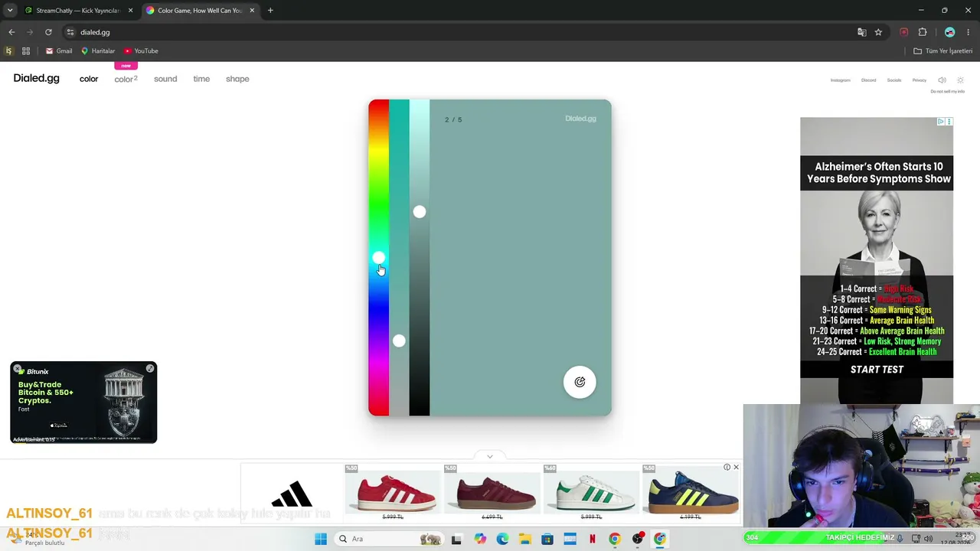Click Do not sell my info
Image resolution: width=980 pixels, height=551 pixels.
[948, 92]
